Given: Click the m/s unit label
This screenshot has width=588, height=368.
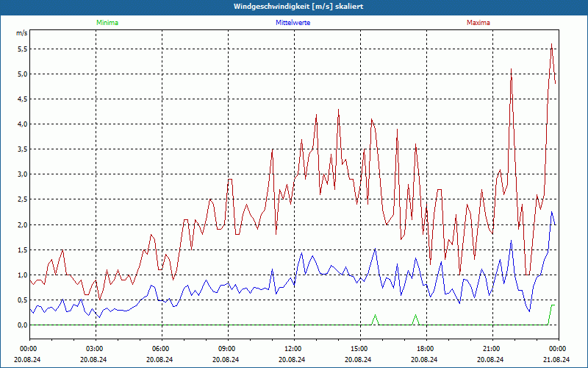Looking at the screenshot, I should point(22,33).
